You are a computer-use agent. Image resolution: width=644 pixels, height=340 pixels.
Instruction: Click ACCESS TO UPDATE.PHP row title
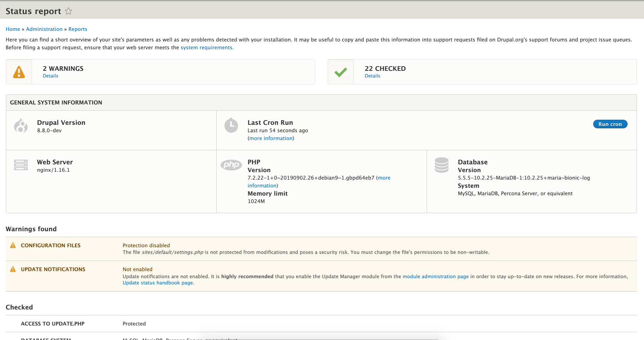click(53, 324)
